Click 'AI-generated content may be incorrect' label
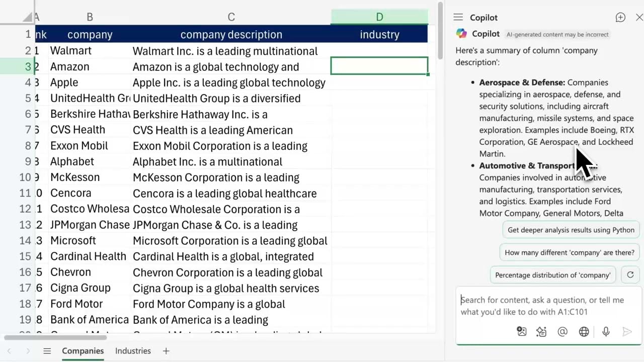644x362 pixels. 557,34
